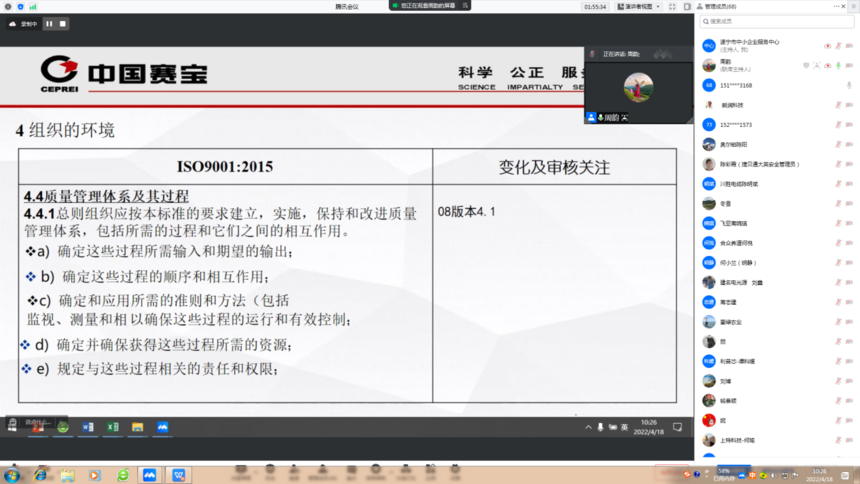Mute 周韵 co-host green microphone
860x484 pixels.
pos(838,65)
